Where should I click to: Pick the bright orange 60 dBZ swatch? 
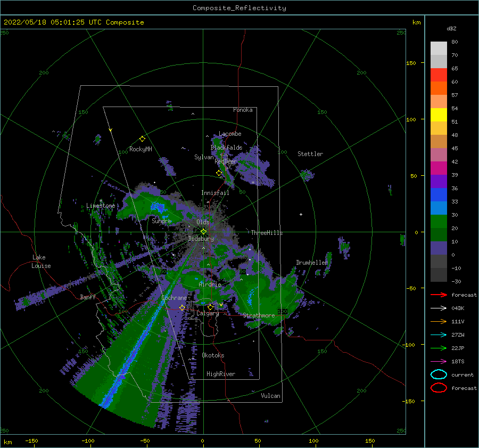pyautogui.click(x=439, y=88)
